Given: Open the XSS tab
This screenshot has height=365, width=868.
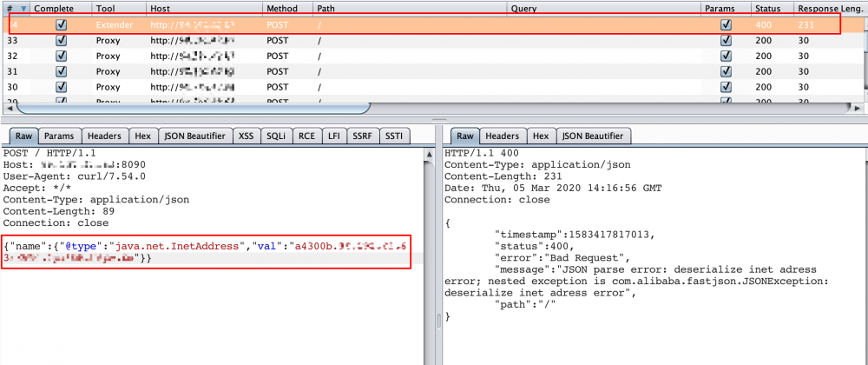Looking at the screenshot, I should (x=247, y=136).
